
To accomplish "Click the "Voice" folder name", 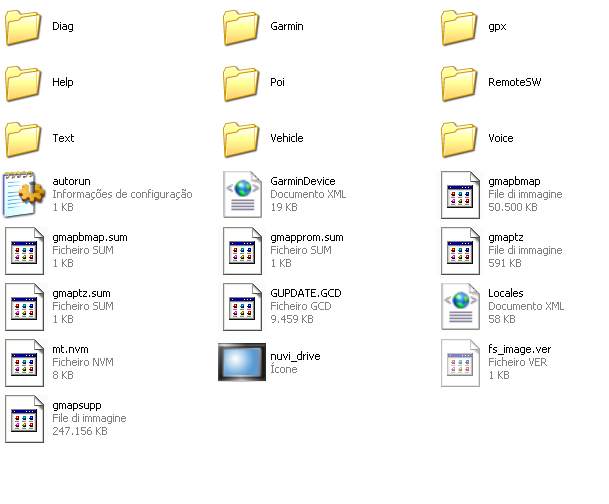I will tap(501, 138).
